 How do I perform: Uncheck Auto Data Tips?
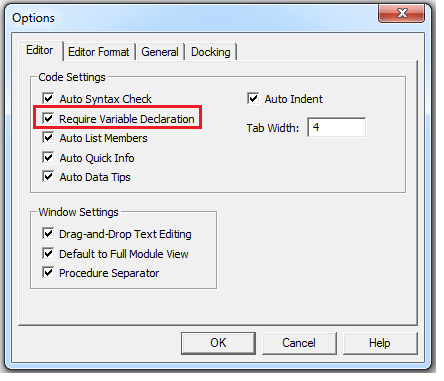[x=48, y=176]
